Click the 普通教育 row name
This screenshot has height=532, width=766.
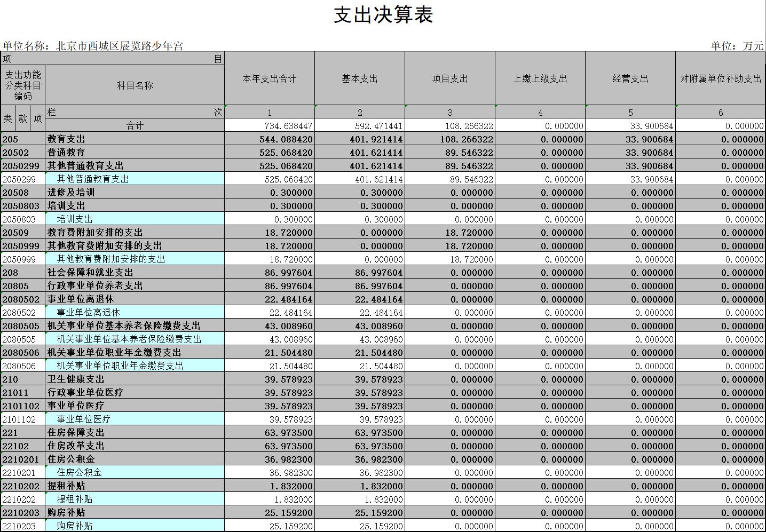tap(135, 153)
